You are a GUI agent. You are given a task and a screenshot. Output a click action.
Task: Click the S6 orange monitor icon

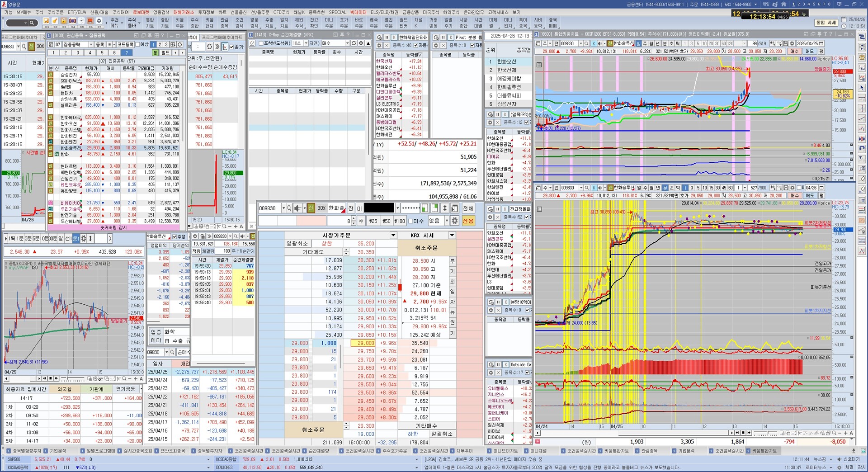[x=90, y=21]
